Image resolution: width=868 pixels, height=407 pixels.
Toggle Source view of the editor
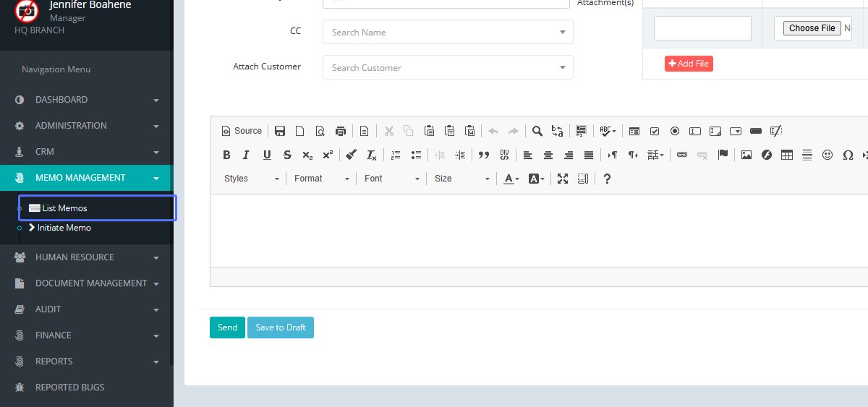242,131
